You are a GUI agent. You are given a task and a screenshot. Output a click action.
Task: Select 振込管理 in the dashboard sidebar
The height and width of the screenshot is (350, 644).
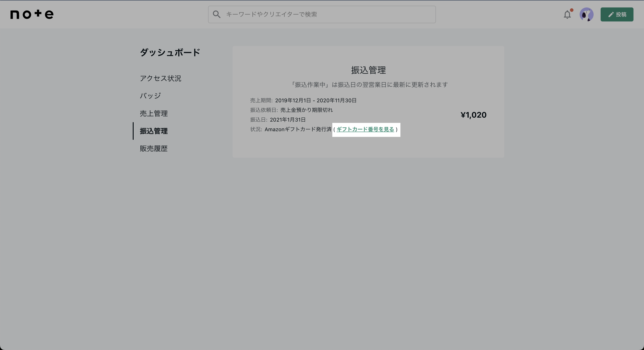click(154, 131)
